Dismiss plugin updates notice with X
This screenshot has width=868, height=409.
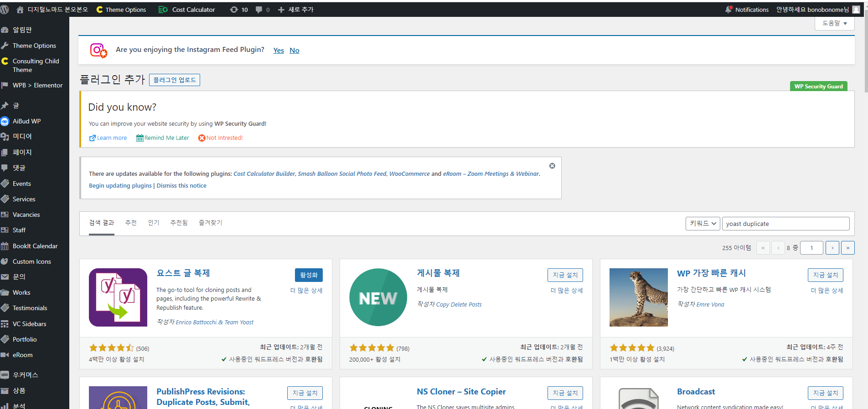(x=552, y=166)
